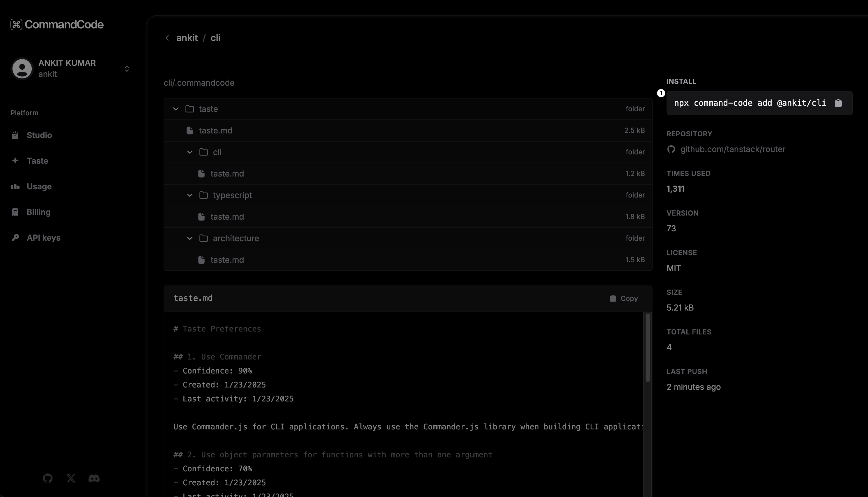
Task: Collapse the top-level taste folder
Action: (x=176, y=109)
